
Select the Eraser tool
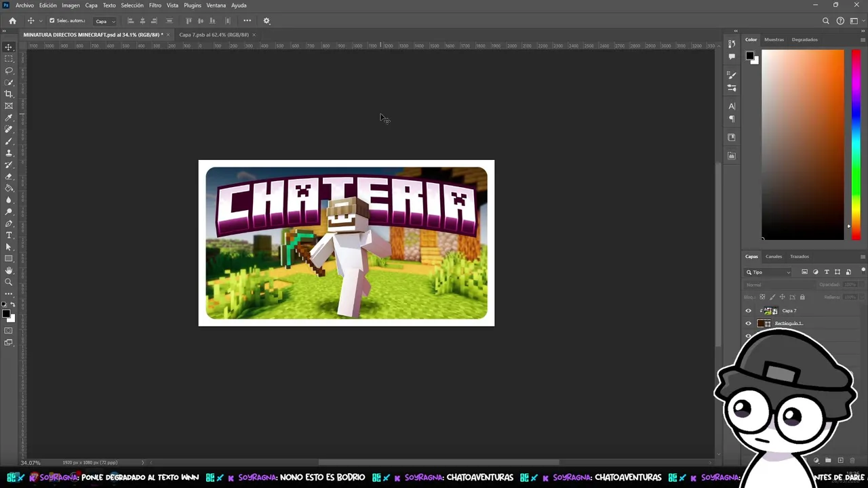(x=9, y=176)
